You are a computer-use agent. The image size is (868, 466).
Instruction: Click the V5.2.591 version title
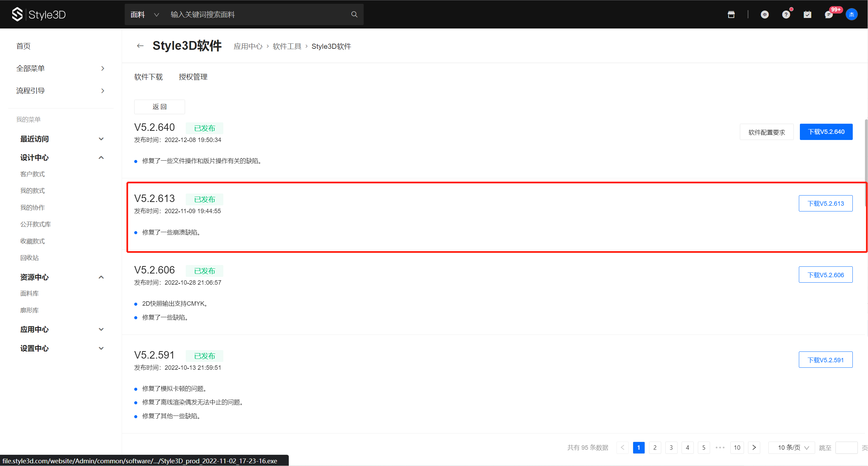pos(155,355)
